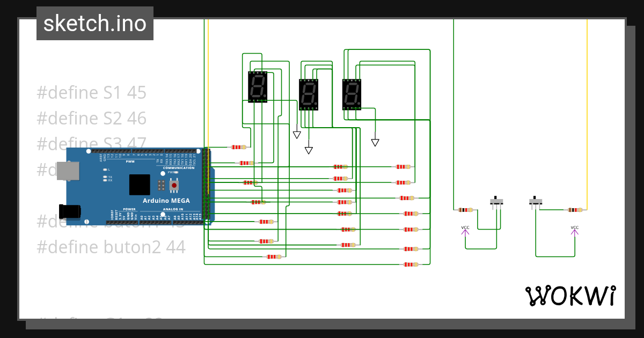Select the resistor beside the right slide switch

tap(574, 210)
